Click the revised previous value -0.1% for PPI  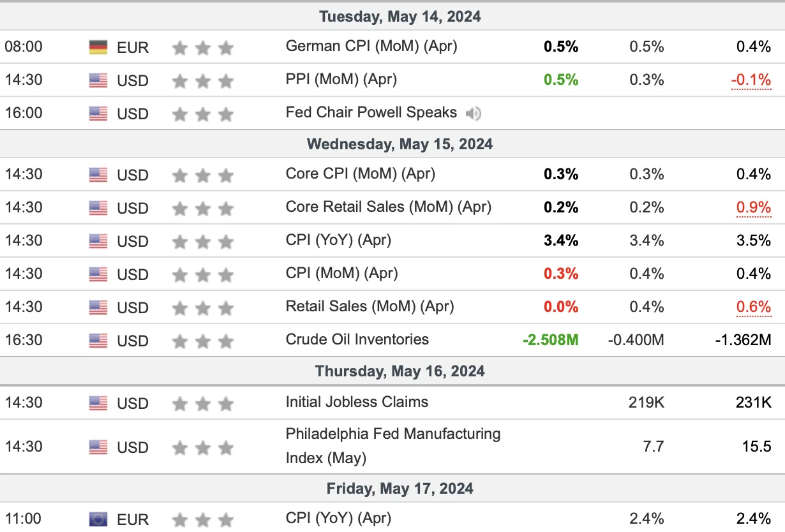[x=751, y=80]
